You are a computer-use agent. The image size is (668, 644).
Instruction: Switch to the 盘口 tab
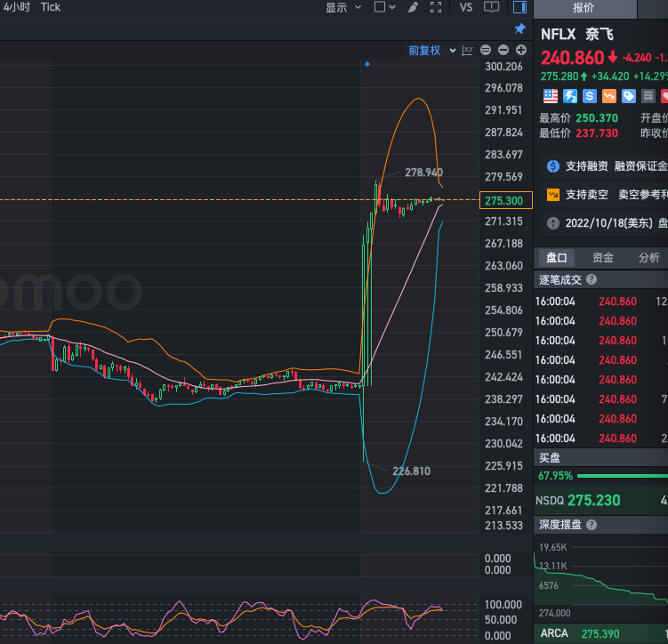pyautogui.click(x=557, y=258)
